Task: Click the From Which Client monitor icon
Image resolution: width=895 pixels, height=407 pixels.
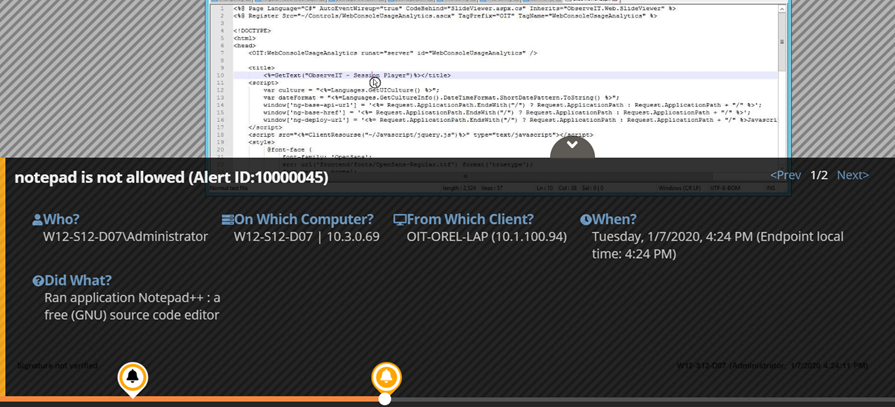Action: (x=399, y=220)
